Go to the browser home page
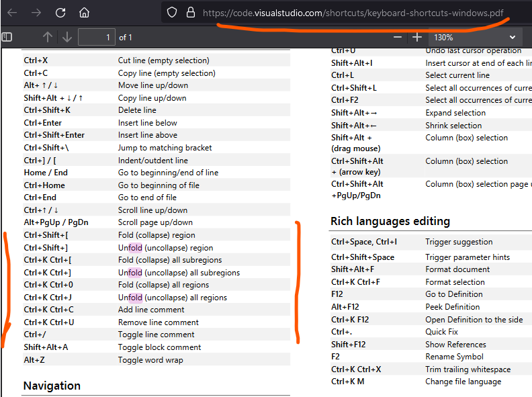 (84, 13)
